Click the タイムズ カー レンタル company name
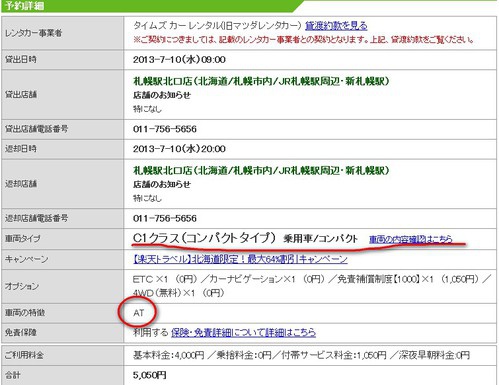This screenshot has width=499, height=385. (x=217, y=26)
